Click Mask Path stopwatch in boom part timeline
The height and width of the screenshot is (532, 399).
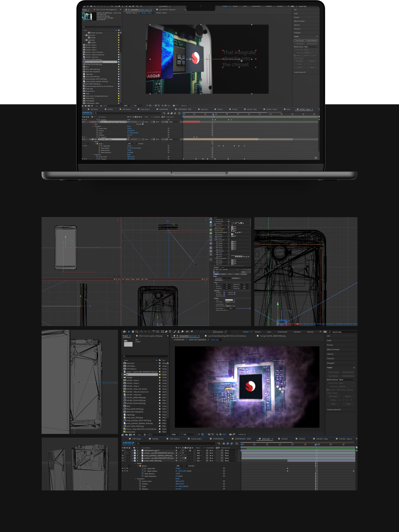pyautogui.click(x=143, y=468)
